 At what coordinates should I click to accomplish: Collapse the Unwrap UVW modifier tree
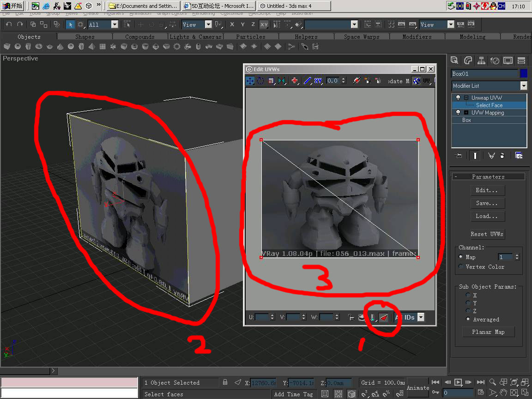[466, 98]
